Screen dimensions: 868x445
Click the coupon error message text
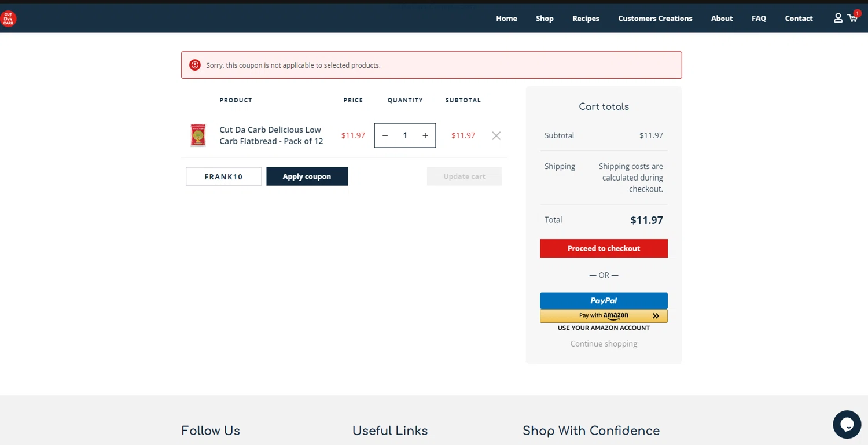click(x=293, y=65)
